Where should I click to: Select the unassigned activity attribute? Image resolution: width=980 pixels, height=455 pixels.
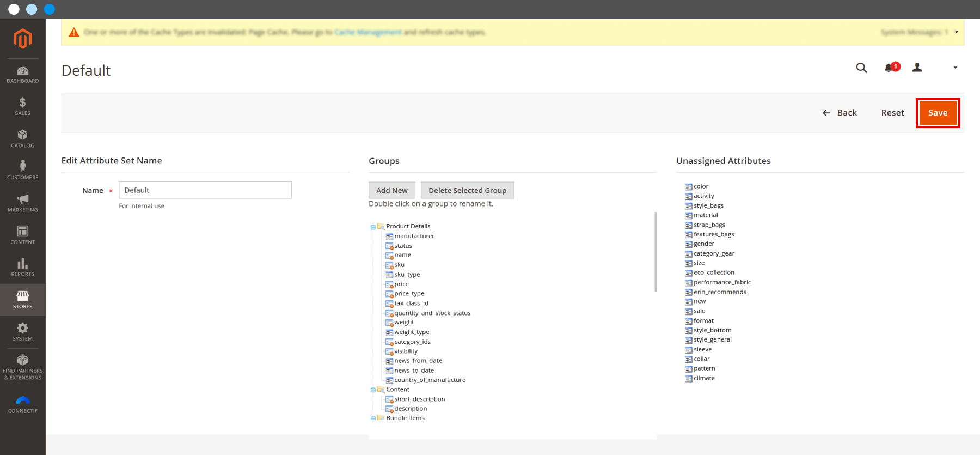pos(704,196)
